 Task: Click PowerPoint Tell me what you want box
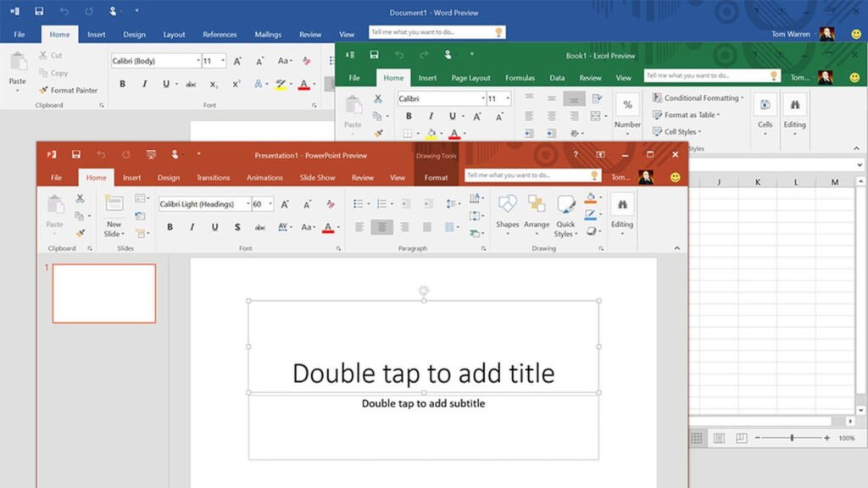[532, 175]
